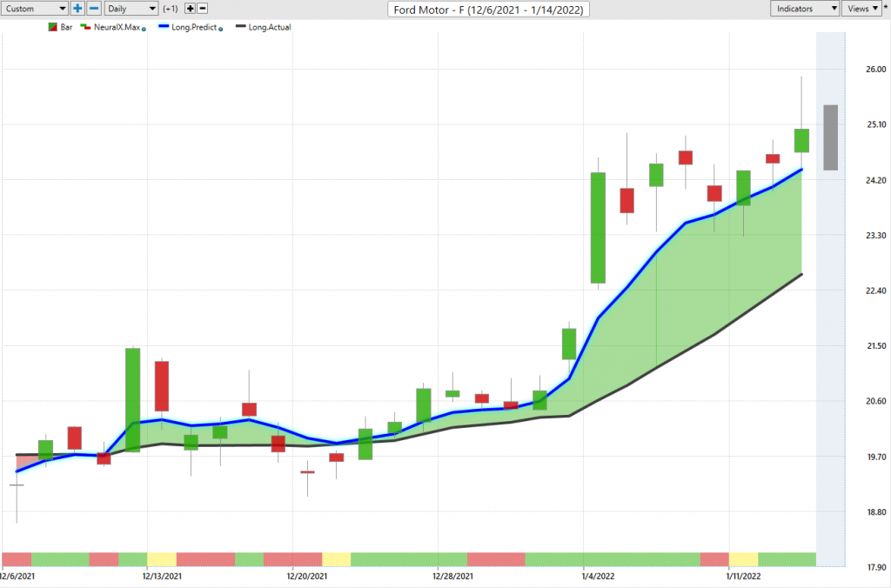Click the blue plus zoom-in button

click(77, 9)
